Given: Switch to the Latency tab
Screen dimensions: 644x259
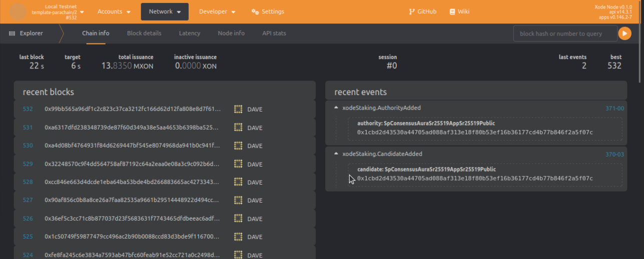Looking at the screenshot, I should pyautogui.click(x=189, y=33).
